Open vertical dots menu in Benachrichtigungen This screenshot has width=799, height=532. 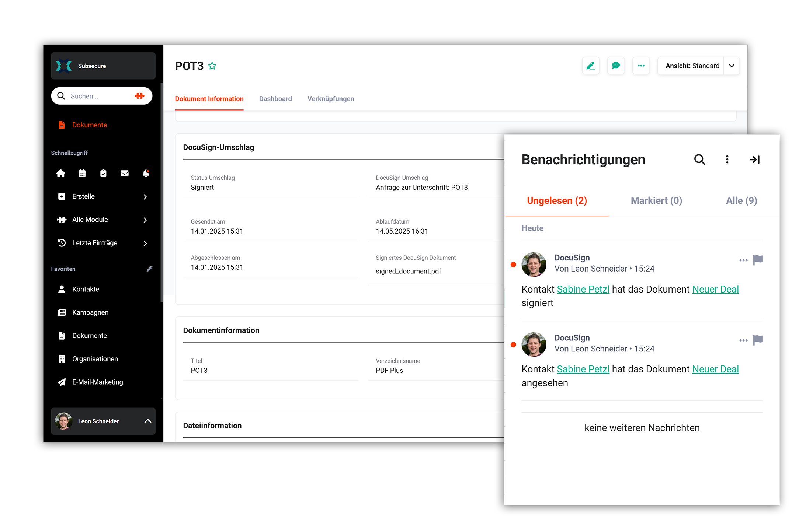(727, 160)
